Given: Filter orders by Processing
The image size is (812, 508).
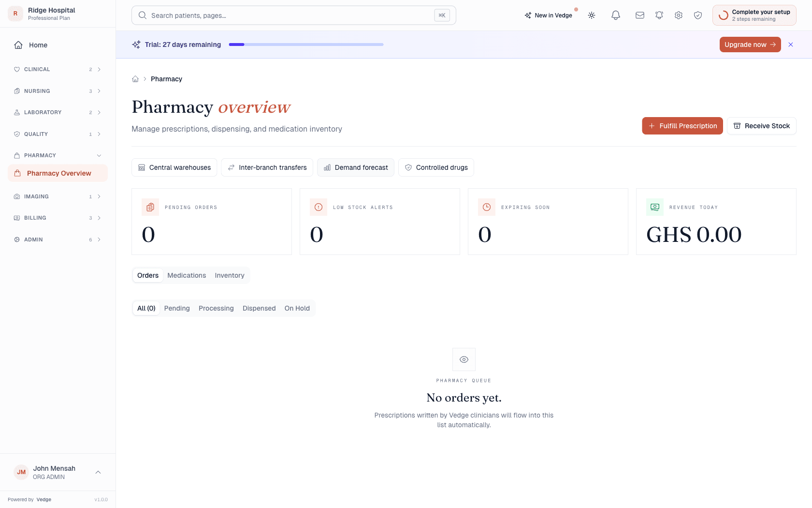Looking at the screenshot, I should point(216,308).
